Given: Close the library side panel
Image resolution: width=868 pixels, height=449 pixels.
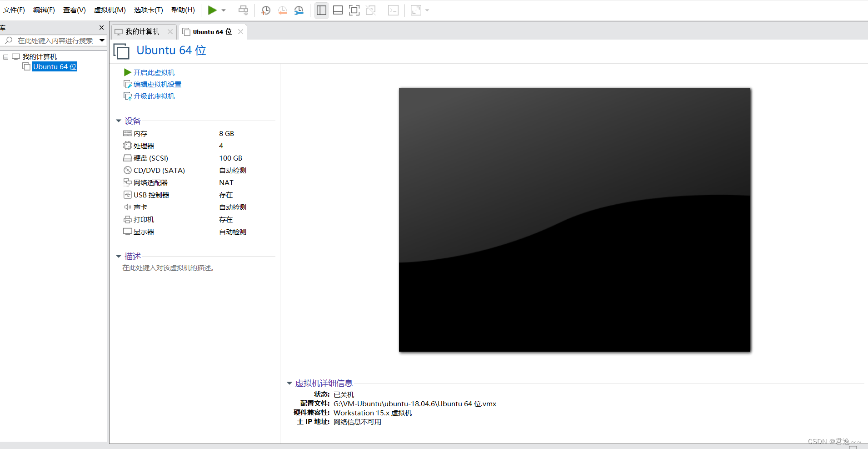Looking at the screenshot, I should coord(101,28).
